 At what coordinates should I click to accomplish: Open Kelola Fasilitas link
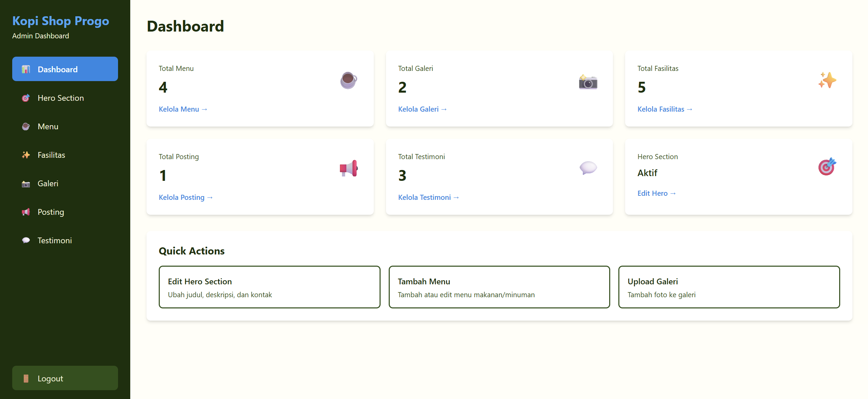tap(664, 109)
